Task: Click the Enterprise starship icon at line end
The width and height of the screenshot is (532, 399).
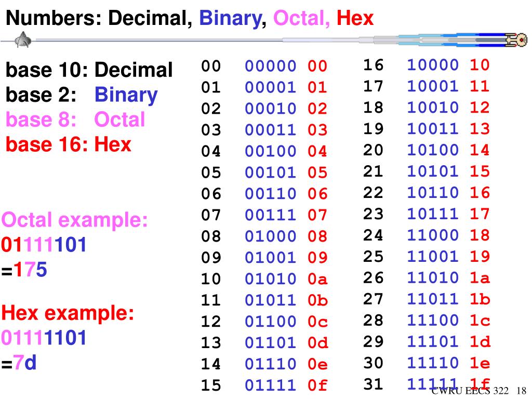Action: [x=516, y=39]
